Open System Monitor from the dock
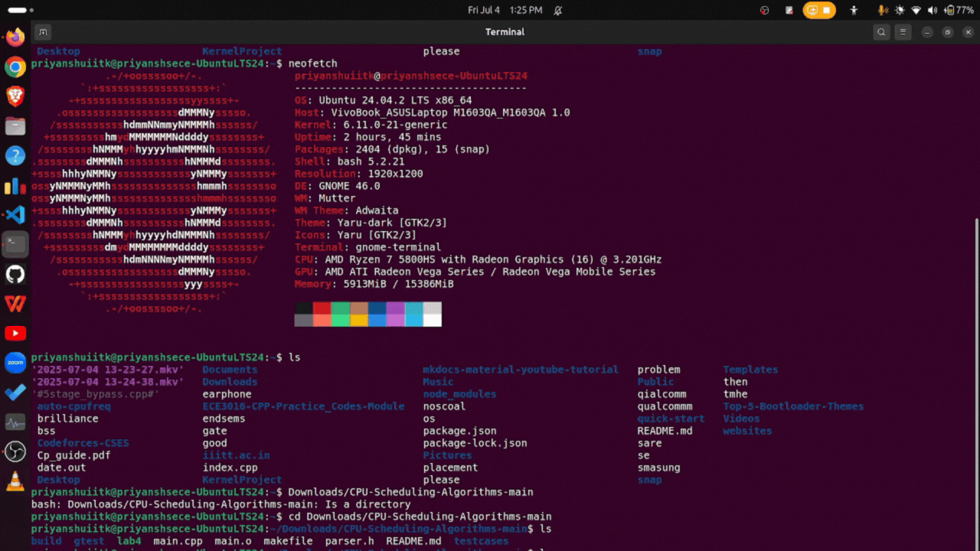Image resolution: width=980 pixels, height=551 pixels. 15,422
